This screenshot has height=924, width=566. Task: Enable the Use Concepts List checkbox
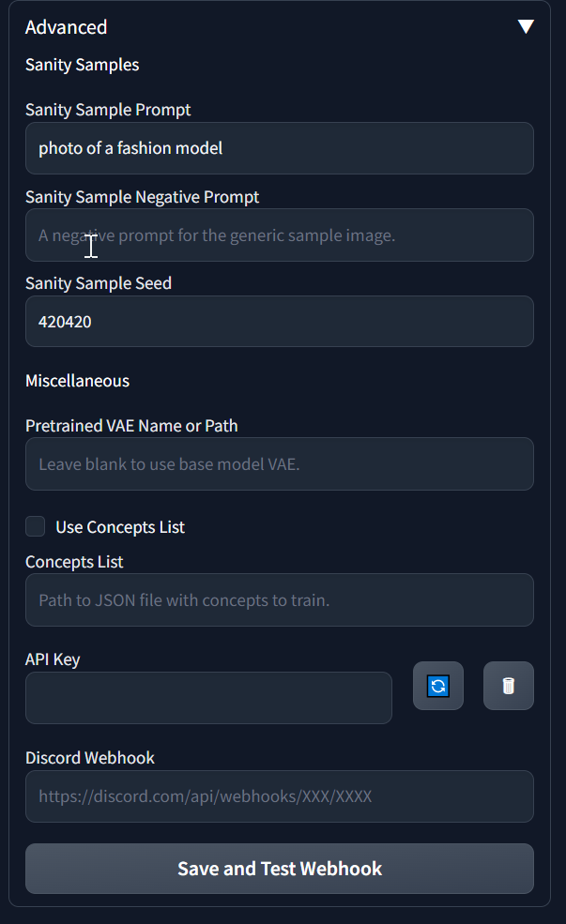point(36,526)
